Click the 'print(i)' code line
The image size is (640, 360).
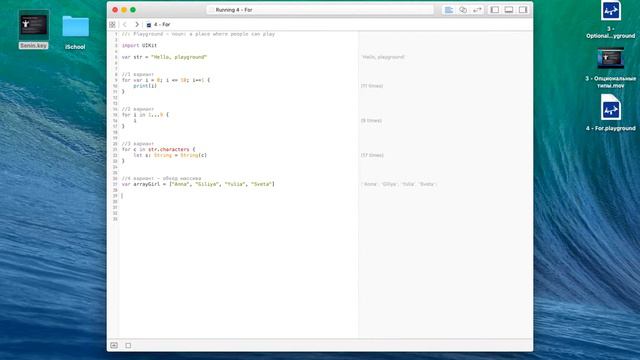click(x=145, y=86)
